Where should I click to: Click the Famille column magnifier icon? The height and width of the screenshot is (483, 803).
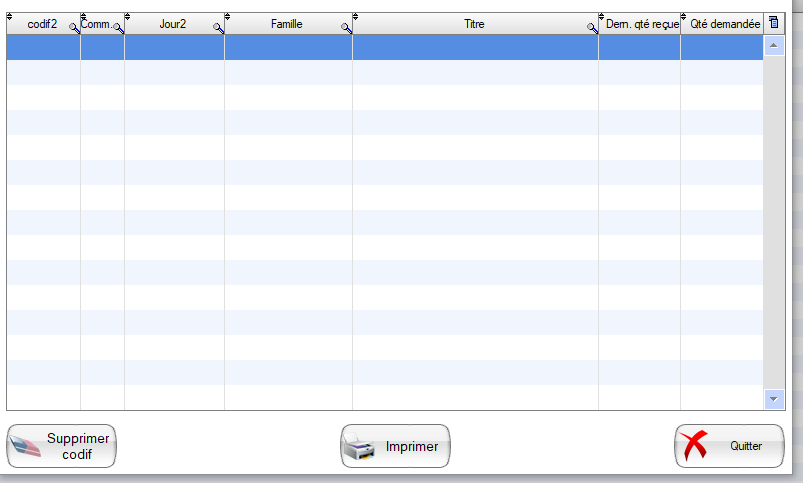[x=346, y=29]
